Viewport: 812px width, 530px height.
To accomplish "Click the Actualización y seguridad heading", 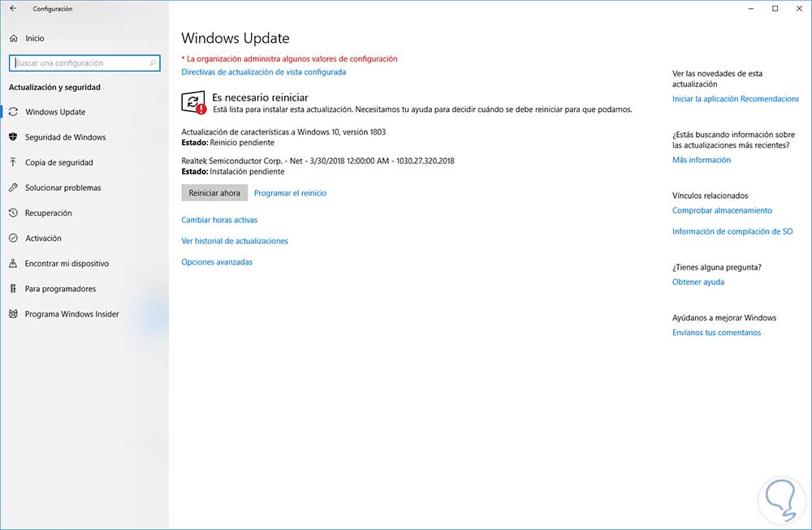I will (x=54, y=88).
